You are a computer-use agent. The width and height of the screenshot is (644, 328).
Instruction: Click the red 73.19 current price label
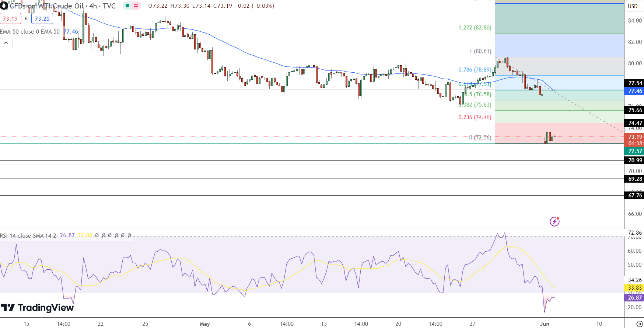(x=635, y=137)
